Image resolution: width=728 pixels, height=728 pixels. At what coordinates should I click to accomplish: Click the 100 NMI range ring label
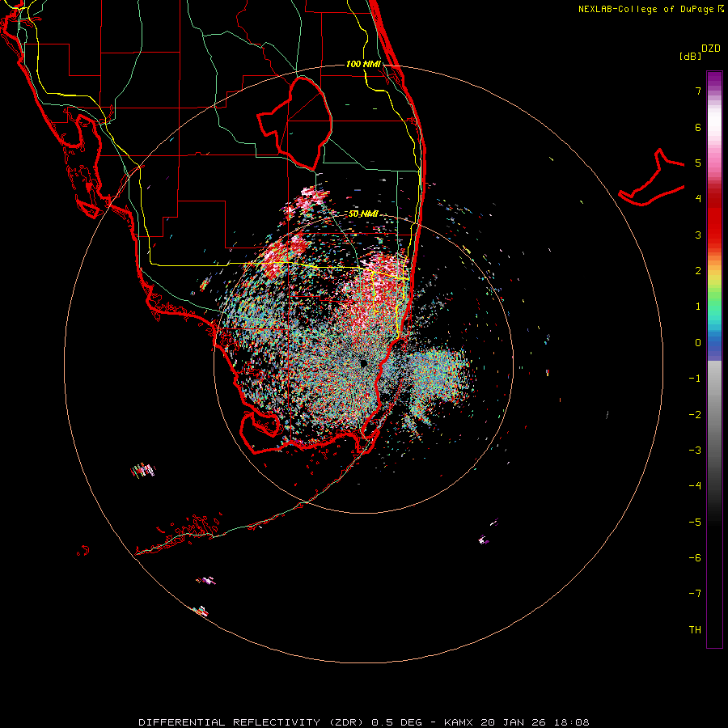(x=363, y=64)
